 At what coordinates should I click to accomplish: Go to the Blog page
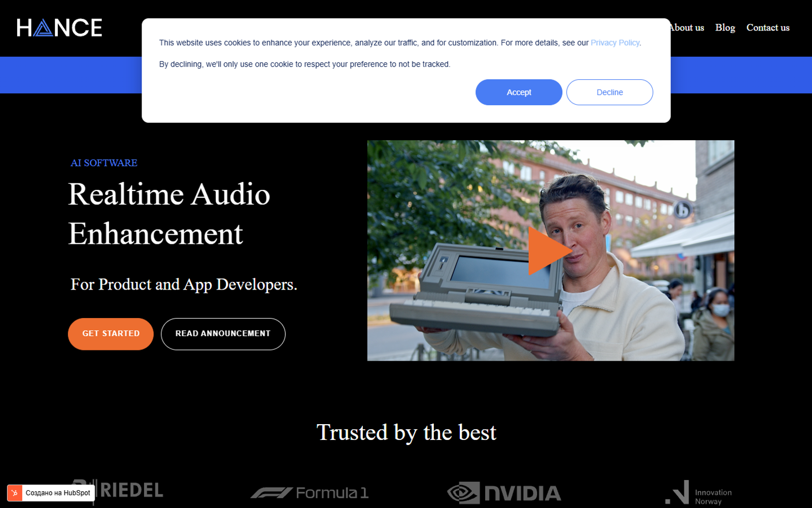[725, 28]
